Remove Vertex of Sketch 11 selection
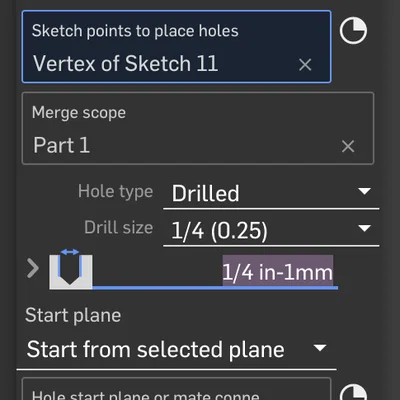 click(x=305, y=65)
